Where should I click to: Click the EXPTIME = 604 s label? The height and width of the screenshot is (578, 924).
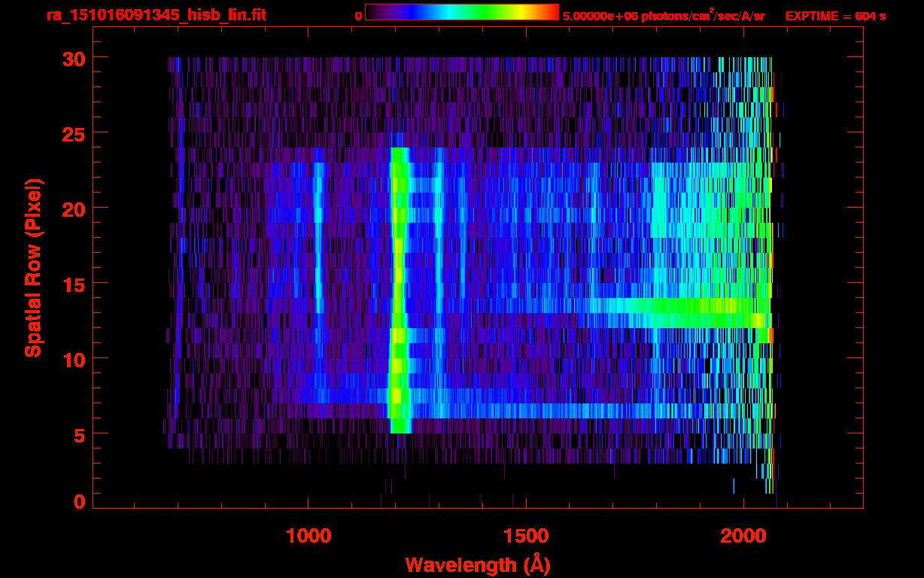[835, 16]
